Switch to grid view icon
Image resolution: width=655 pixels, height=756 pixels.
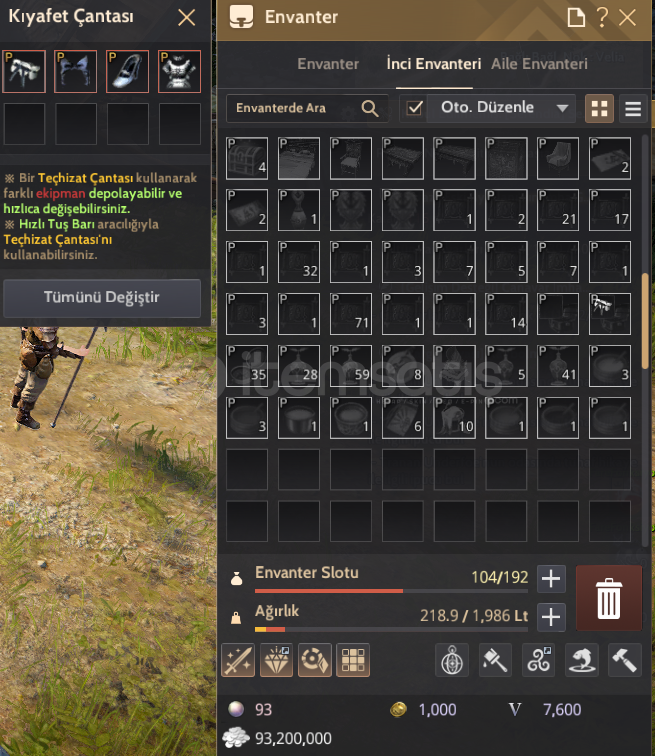pos(599,108)
